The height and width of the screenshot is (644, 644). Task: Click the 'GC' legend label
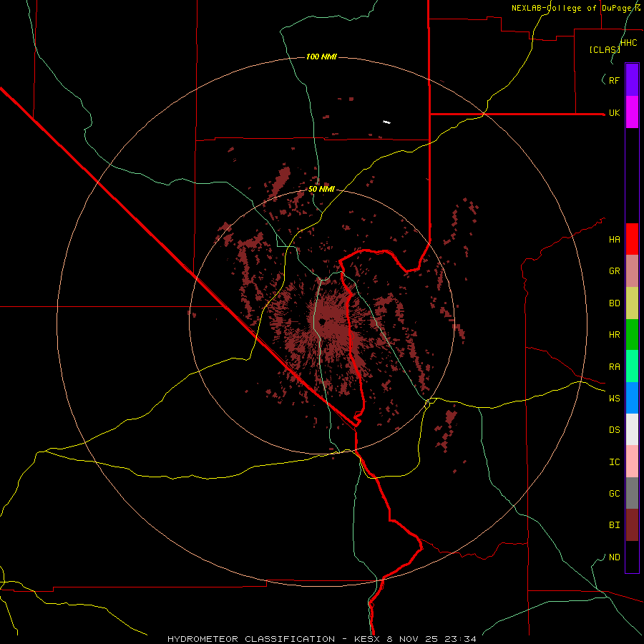click(614, 494)
